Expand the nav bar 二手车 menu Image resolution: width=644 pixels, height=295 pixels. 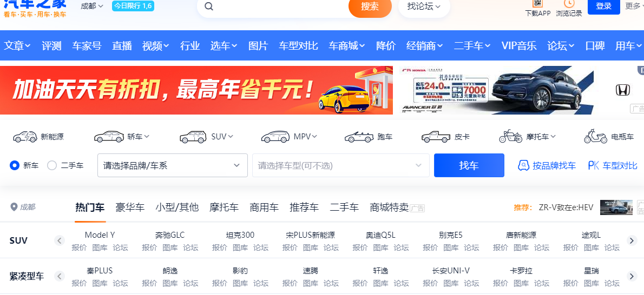472,45
